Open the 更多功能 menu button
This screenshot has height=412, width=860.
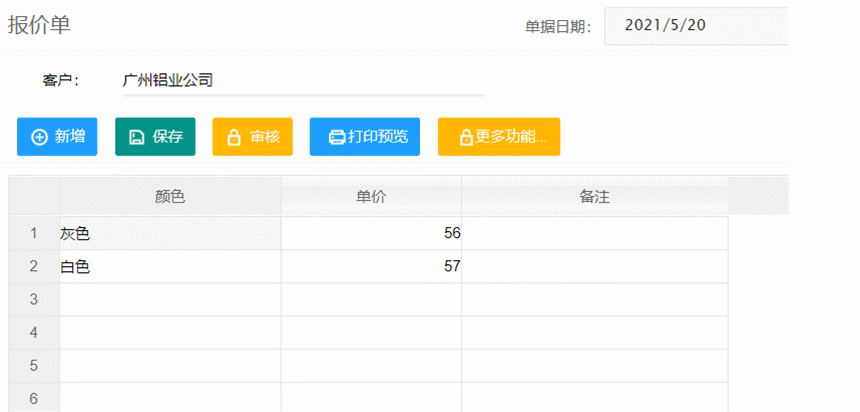click(499, 137)
